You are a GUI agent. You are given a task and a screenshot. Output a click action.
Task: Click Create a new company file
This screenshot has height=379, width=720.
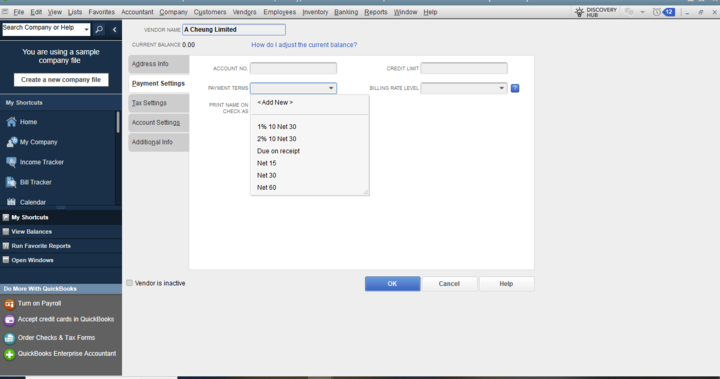pyautogui.click(x=61, y=79)
